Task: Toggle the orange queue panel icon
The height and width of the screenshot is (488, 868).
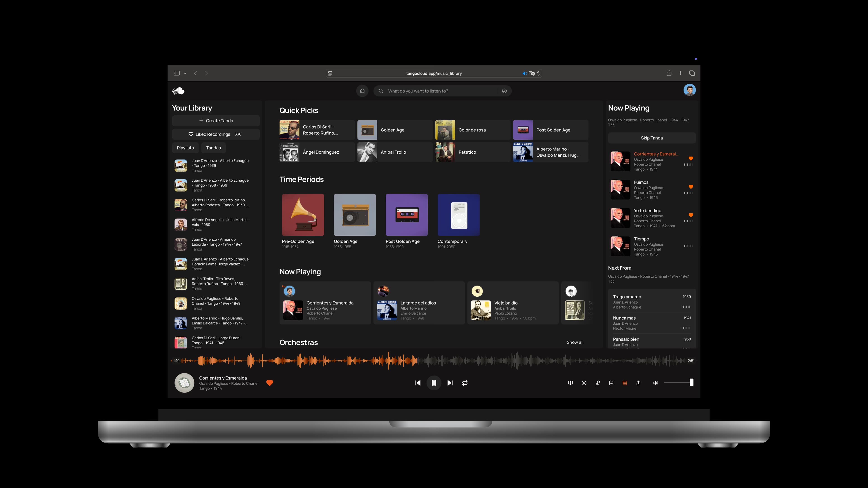Action: tap(625, 383)
